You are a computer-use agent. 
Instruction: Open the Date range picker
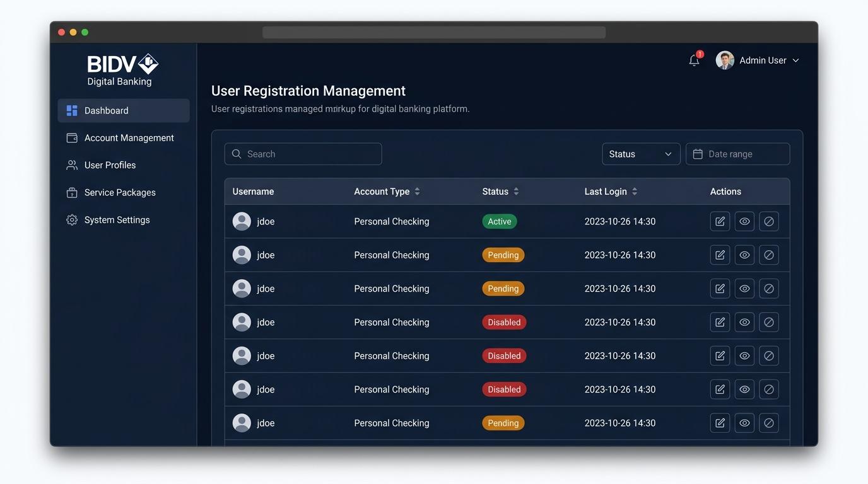click(x=737, y=154)
